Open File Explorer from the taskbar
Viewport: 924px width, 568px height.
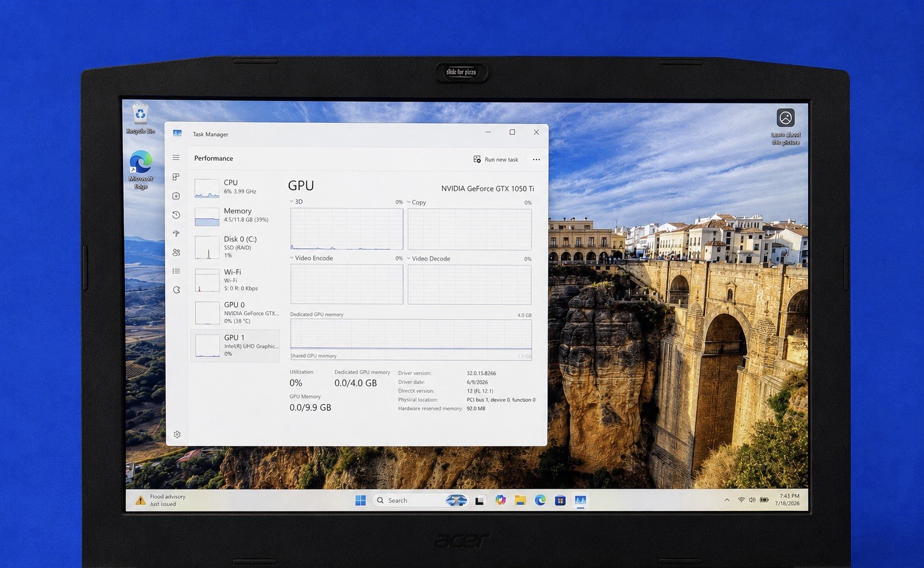pyautogui.click(x=520, y=500)
